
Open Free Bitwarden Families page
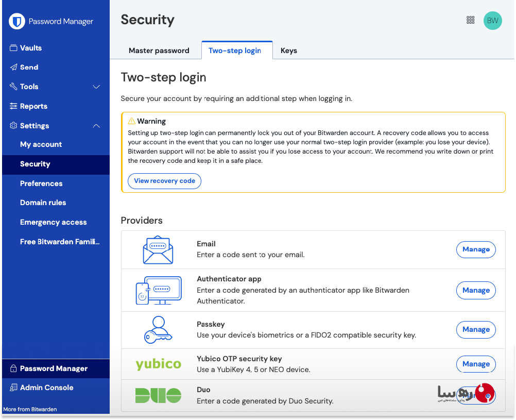coord(60,242)
